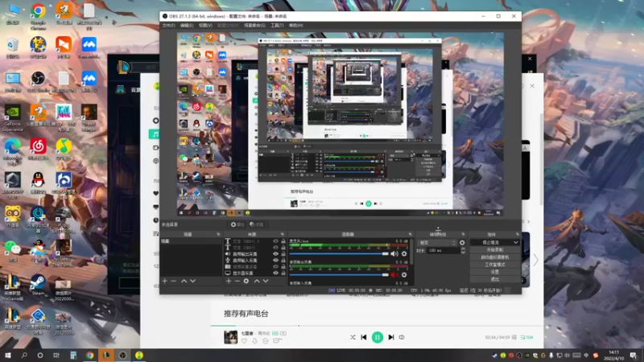Open OBS Settings from the controls panel
Screen dimensions: 644x362
494,272
